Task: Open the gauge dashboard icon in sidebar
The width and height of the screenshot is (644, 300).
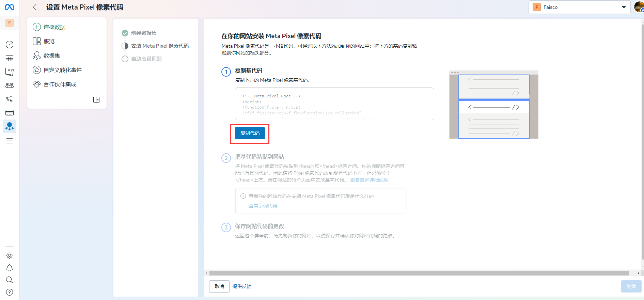Action: pyautogui.click(x=10, y=45)
